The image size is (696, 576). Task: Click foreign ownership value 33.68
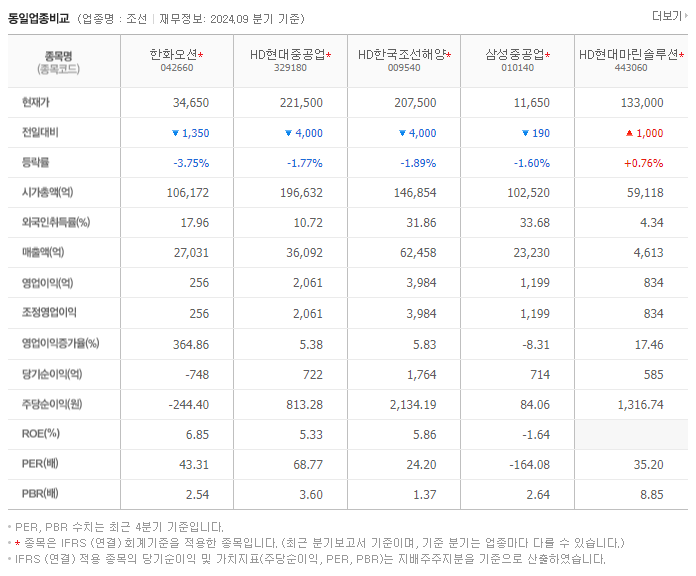(535, 222)
